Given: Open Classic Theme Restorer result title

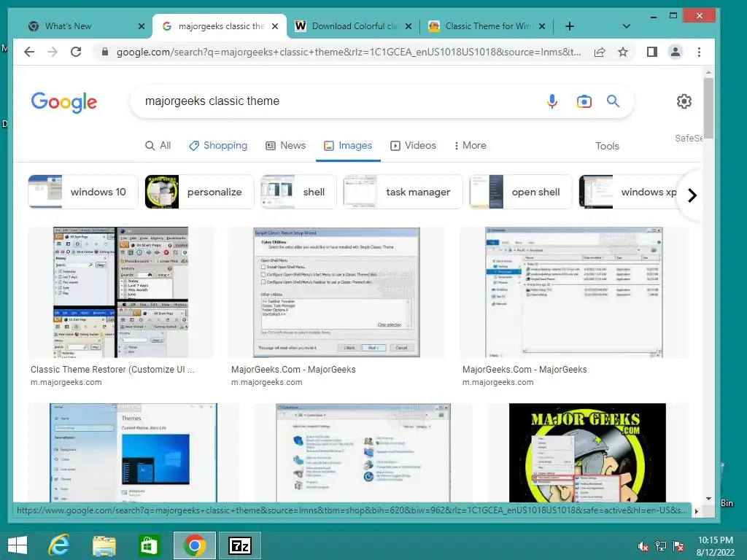Looking at the screenshot, I should click(112, 369).
